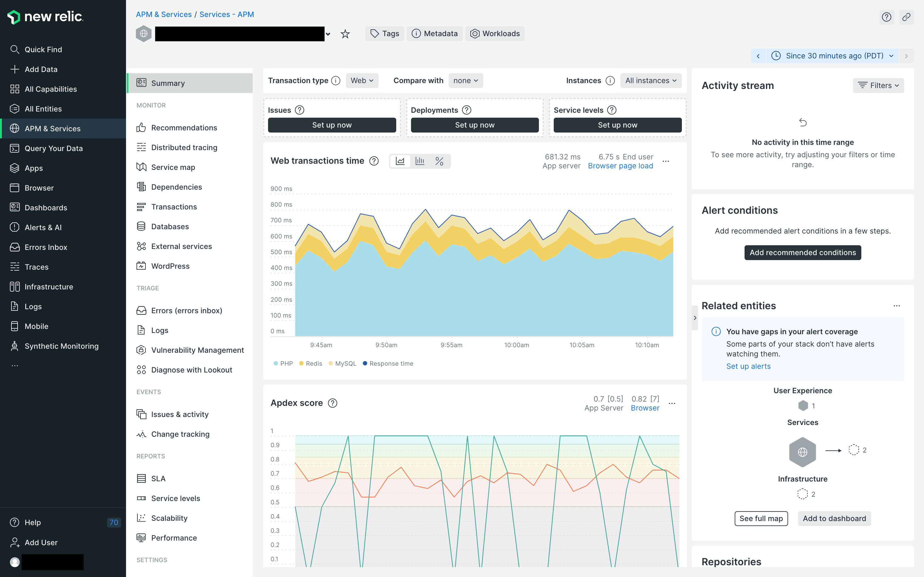Open info icon next to Instances
924x577 pixels.
click(x=610, y=81)
